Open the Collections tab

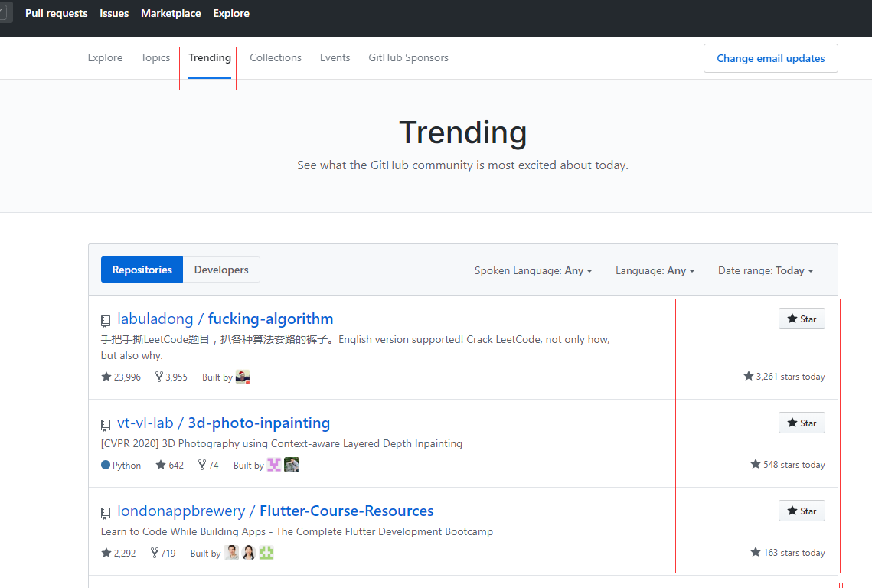[x=276, y=58]
